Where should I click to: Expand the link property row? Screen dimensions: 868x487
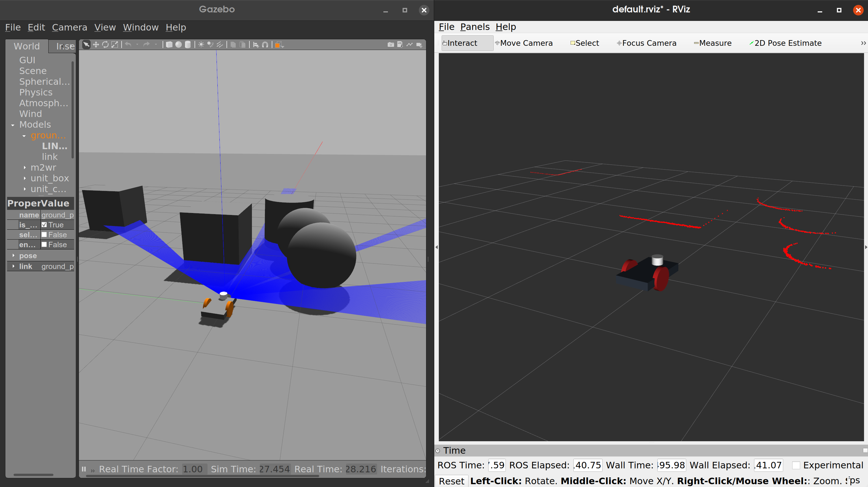point(14,266)
